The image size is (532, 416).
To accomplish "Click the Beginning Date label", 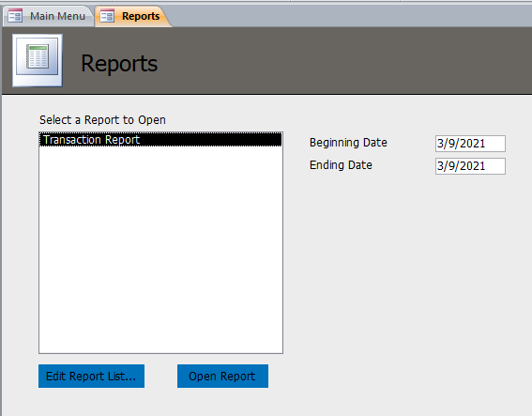I will pos(348,143).
